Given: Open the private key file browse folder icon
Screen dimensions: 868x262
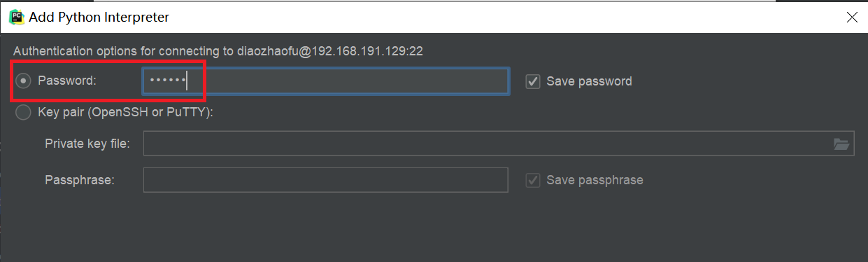Looking at the screenshot, I should [841, 144].
